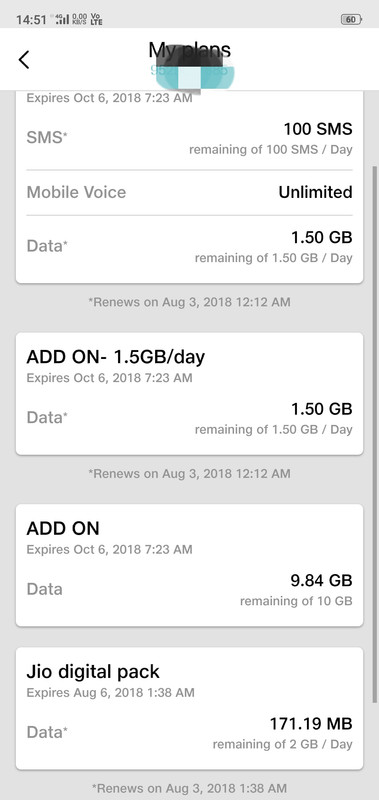Open the ADD ON- 1.5GB/day plan card

(x=189, y=393)
